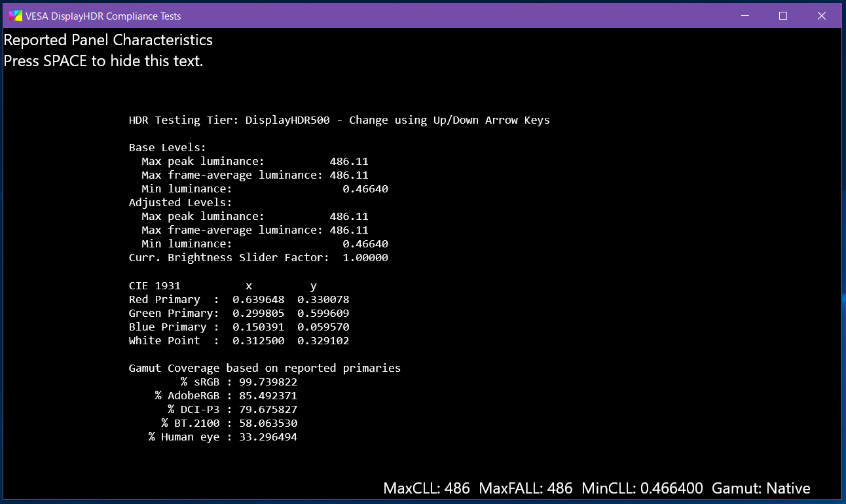Click the 'MaxFALL: 486' status value
Screen dimensions: 846x504
click(x=526, y=488)
